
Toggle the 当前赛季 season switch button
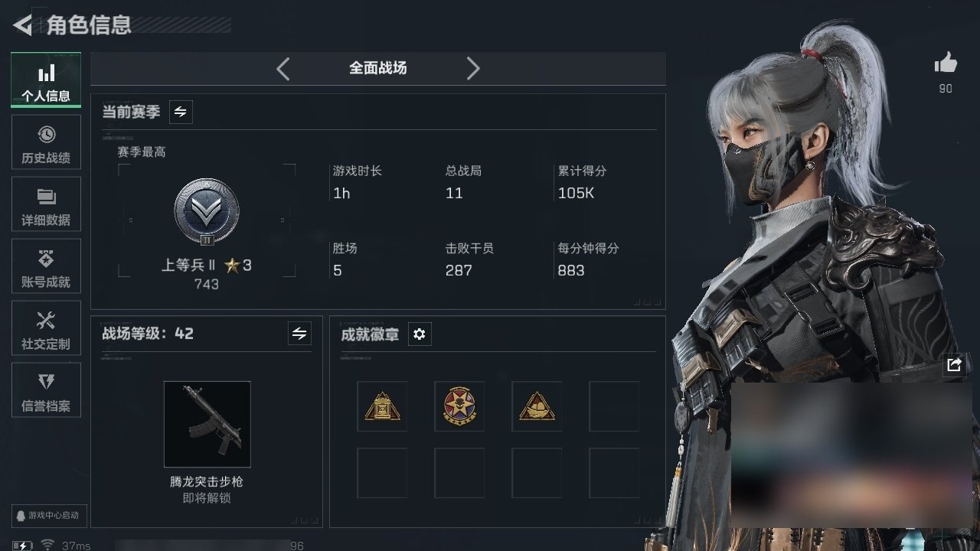click(181, 112)
